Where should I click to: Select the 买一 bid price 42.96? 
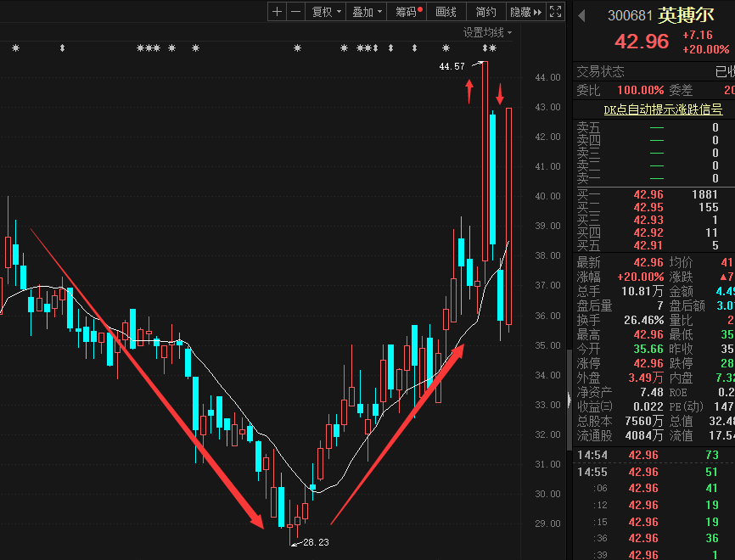coord(648,194)
